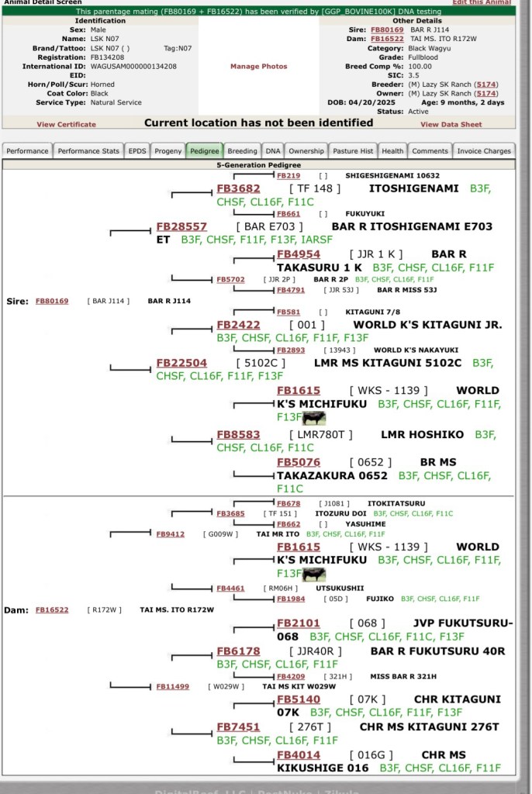The width and height of the screenshot is (532, 794).
Task: Show the Invoice Charges tab
Action: [x=484, y=151]
